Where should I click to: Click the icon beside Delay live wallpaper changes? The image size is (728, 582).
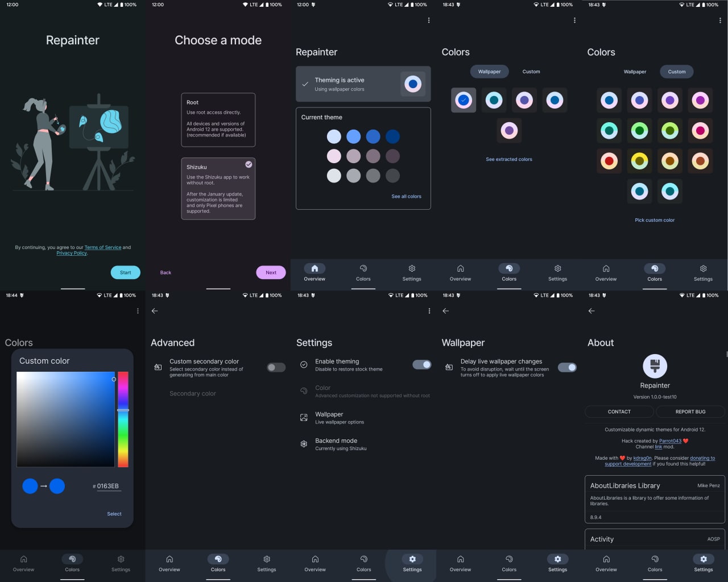coord(449,367)
